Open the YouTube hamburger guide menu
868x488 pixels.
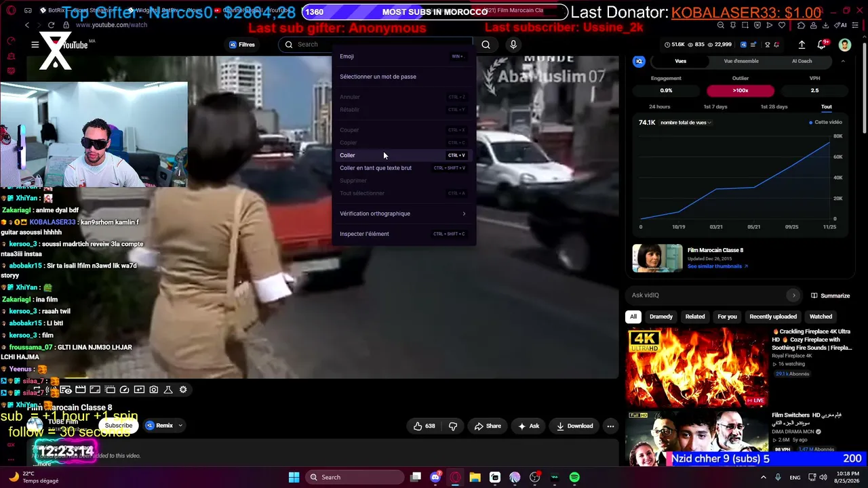(x=35, y=45)
